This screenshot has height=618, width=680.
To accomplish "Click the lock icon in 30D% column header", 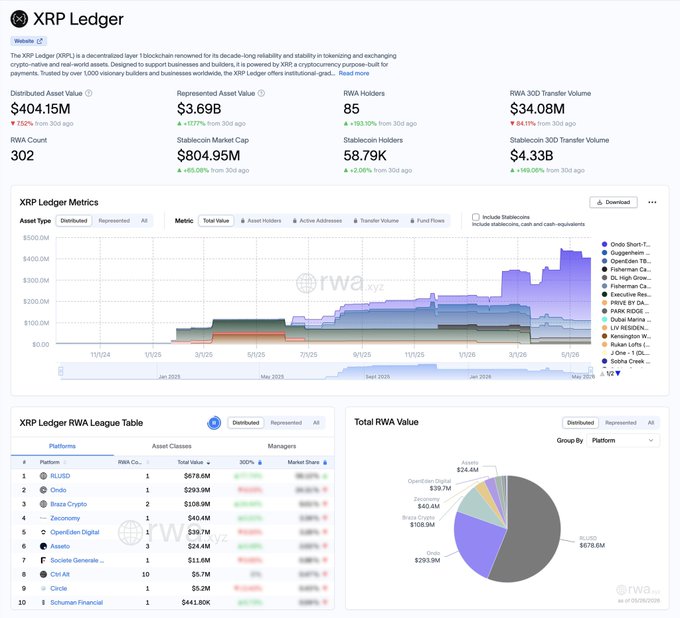I will (260, 462).
